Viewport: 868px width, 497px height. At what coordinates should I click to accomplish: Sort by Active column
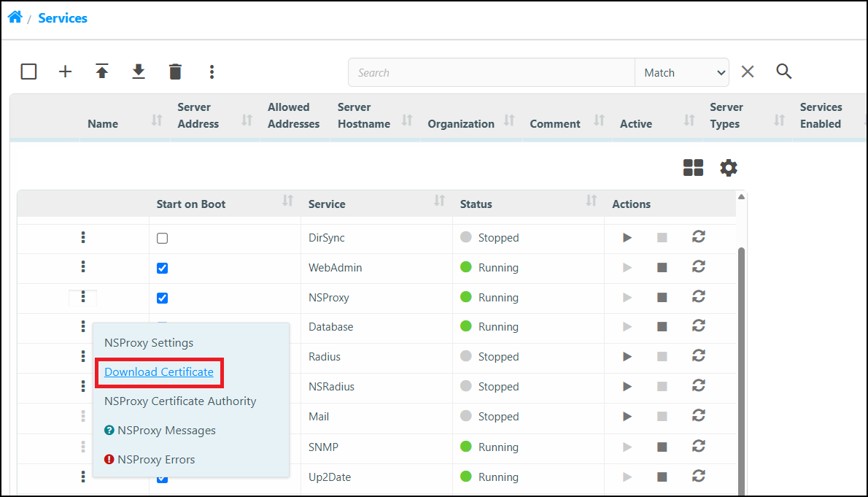(689, 120)
